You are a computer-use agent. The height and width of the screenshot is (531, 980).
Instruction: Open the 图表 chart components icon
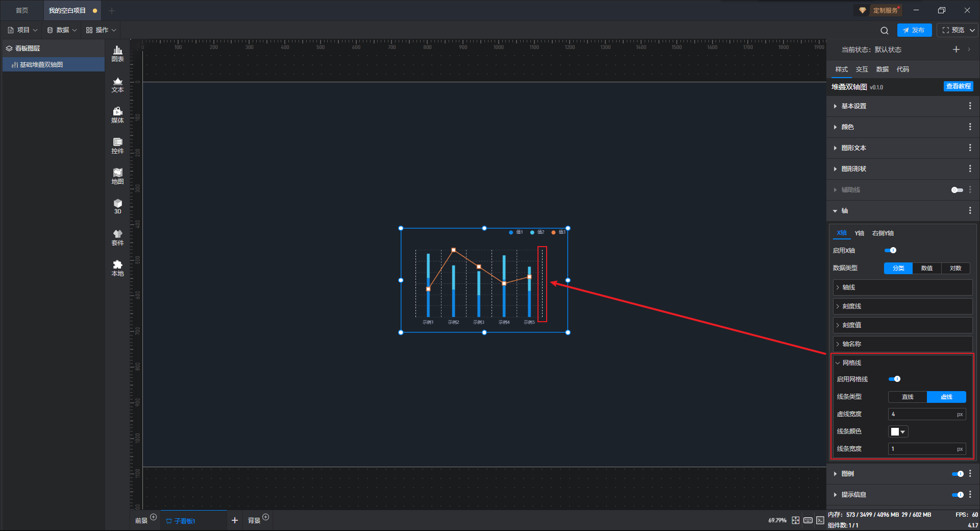(x=117, y=54)
